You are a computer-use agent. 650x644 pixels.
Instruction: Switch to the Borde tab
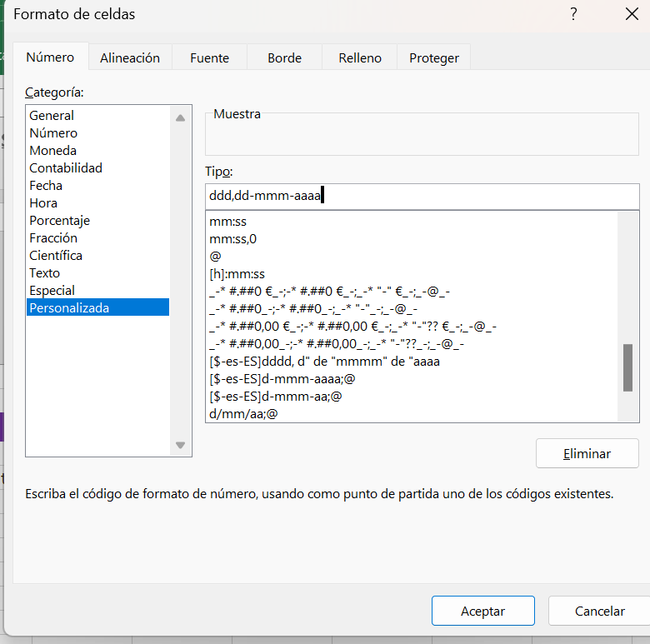pyautogui.click(x=284, y=57)
